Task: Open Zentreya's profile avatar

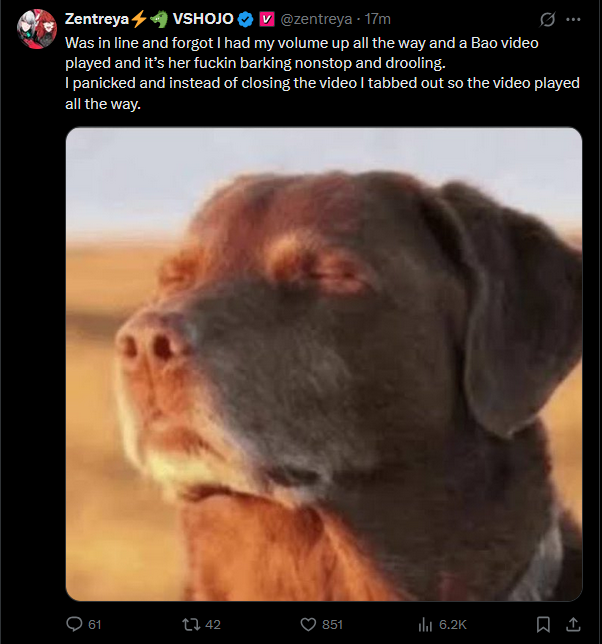Action: [x=37, y=29]
